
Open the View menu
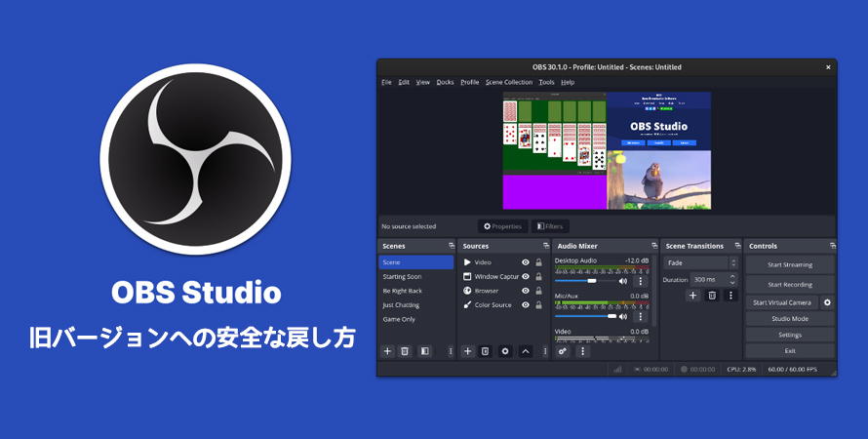[423, 82]
